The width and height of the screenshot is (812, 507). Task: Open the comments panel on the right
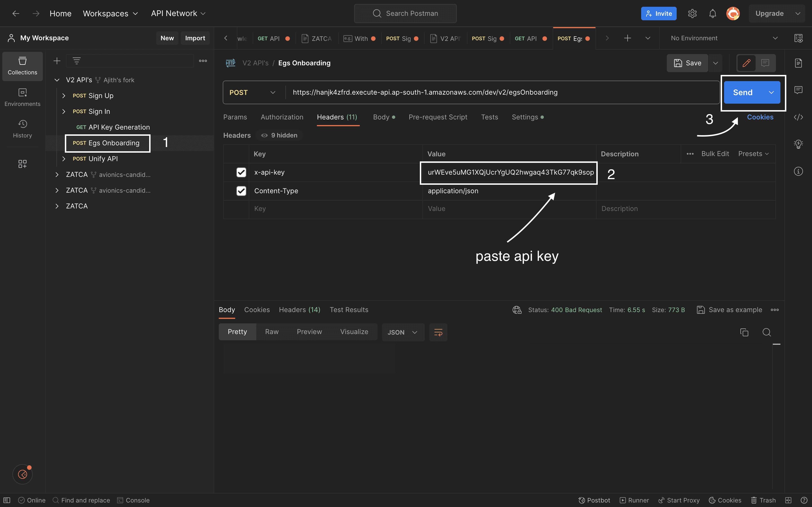pyautogui.click(x=798, y=90)
